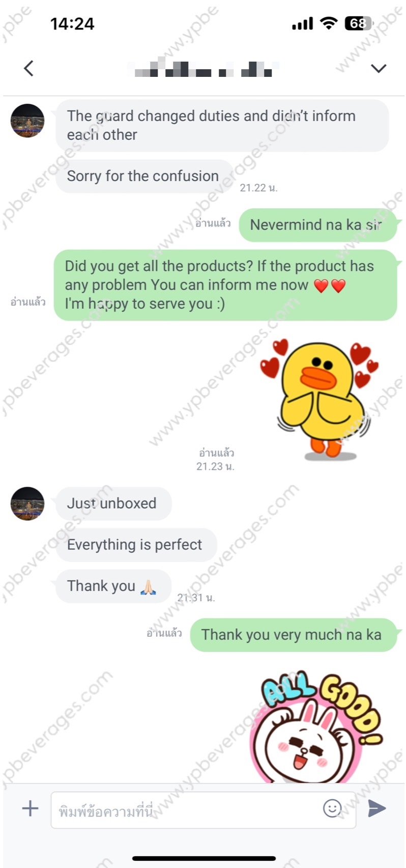Tap the All Good rabbit sticker

click(x=316, y=726)
